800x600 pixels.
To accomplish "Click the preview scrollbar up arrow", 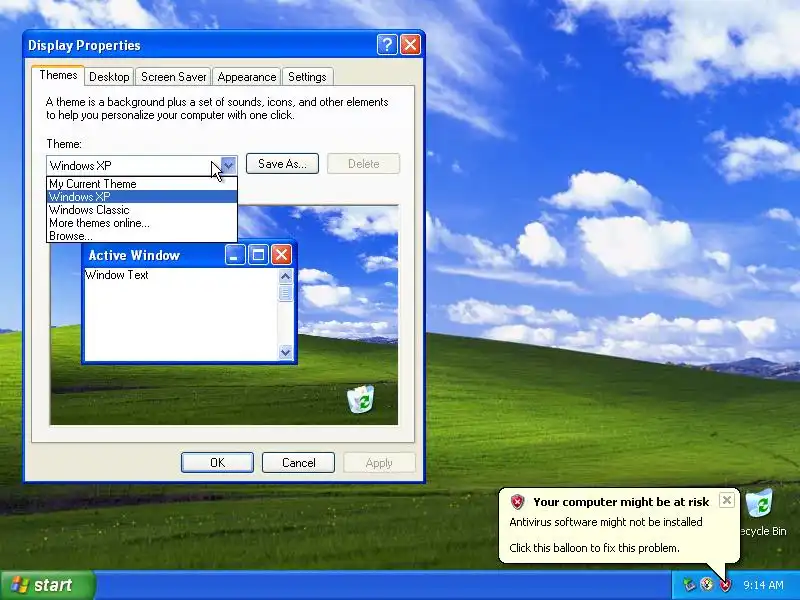I will 285,276.
